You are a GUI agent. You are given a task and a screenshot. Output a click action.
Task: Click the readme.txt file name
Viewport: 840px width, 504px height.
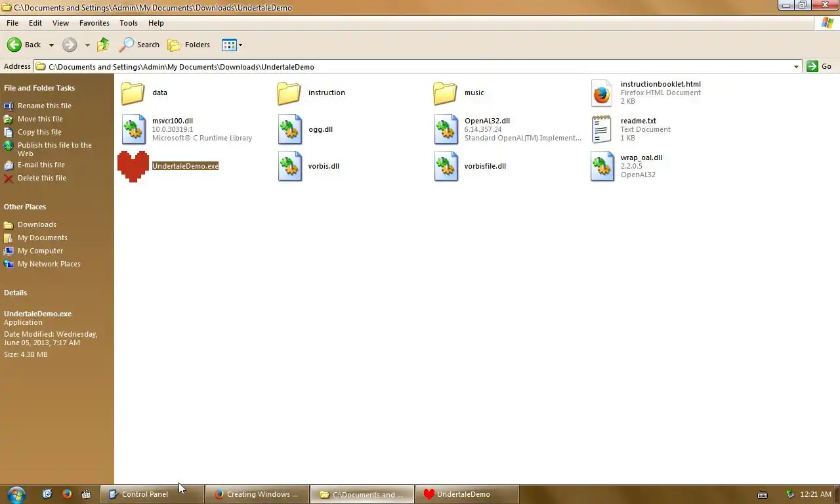(639, 121)
